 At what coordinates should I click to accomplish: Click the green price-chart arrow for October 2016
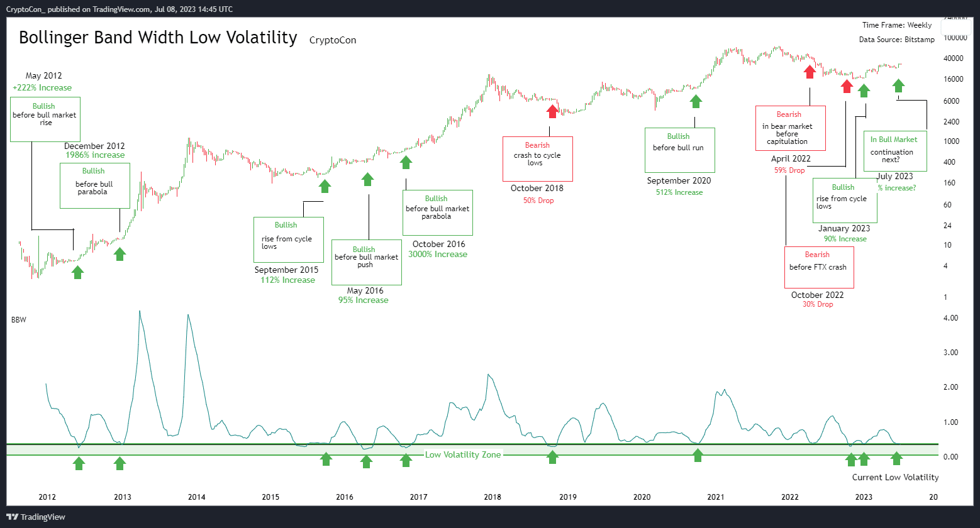pyautogui.click(x=406, y=162)
